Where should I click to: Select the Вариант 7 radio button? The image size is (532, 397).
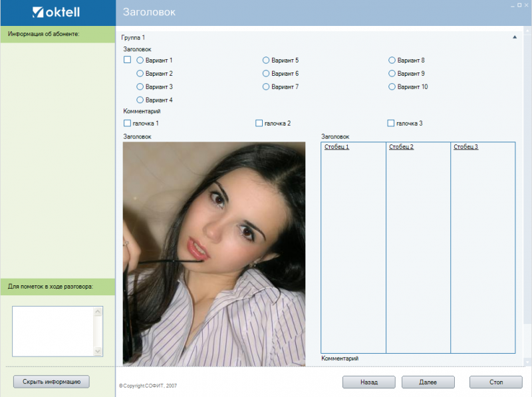pyautogui.click(x=266, y=86)
